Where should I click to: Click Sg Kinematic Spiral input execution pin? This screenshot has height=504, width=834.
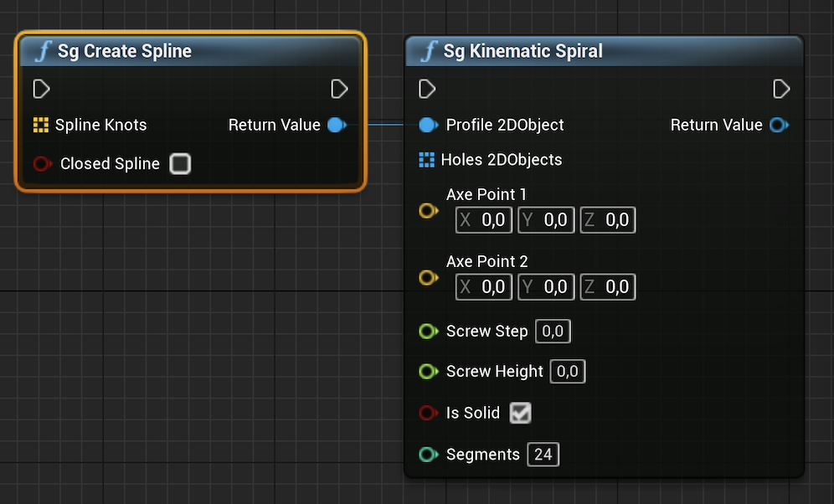[427, 89]
